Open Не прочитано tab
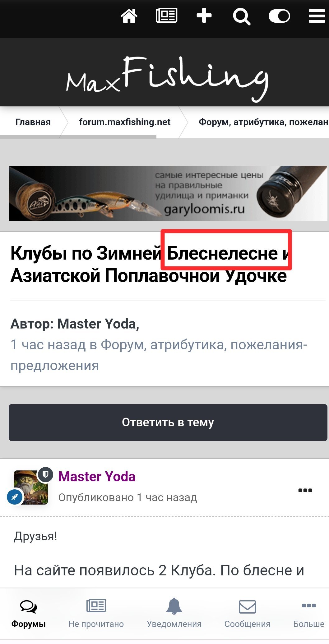 [96, 613]
